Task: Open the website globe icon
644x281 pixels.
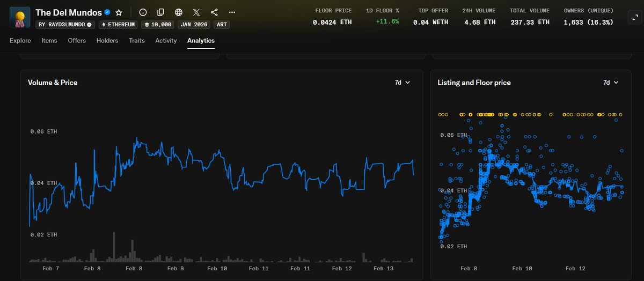Action: 179,12
